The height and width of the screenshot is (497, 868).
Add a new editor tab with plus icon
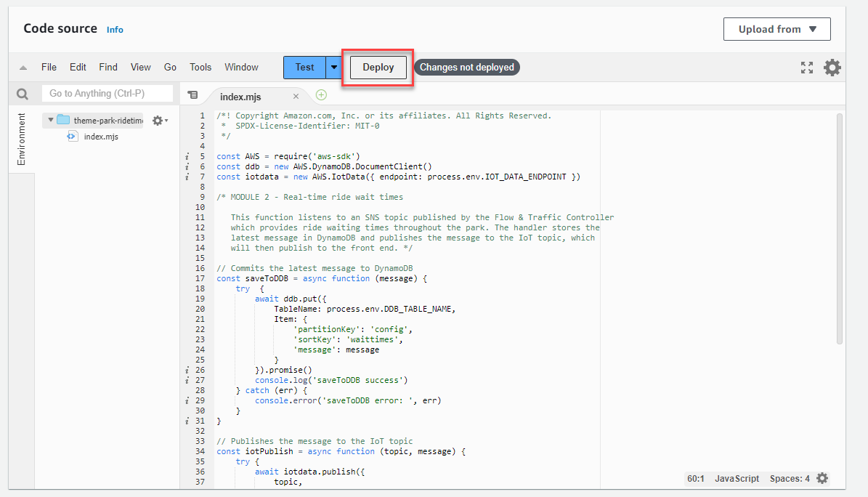click(321, 95)
